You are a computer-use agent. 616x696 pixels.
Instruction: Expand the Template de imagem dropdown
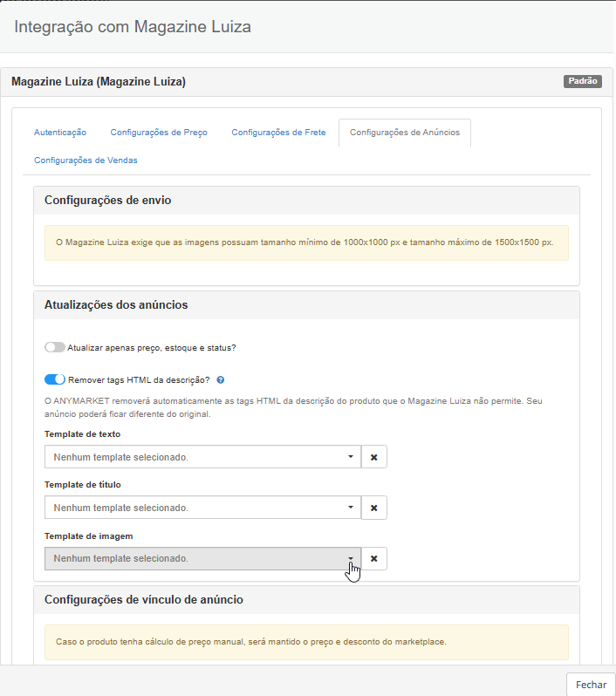point(202,558)
